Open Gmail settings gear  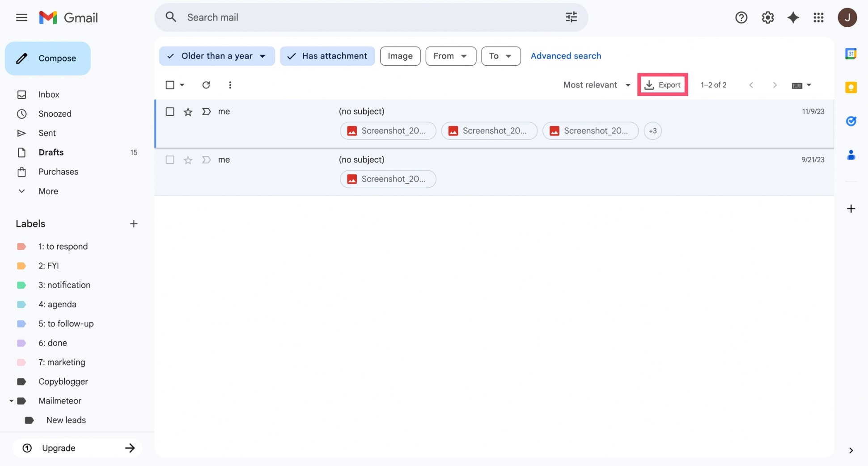(x=767, y=17)
